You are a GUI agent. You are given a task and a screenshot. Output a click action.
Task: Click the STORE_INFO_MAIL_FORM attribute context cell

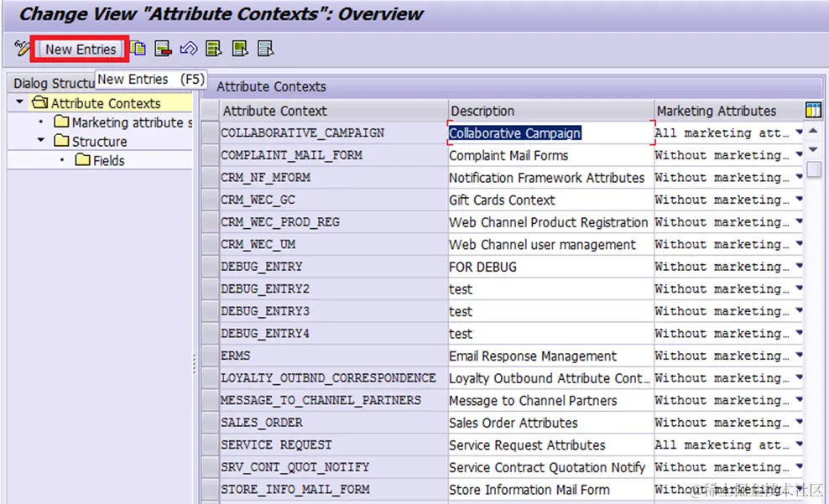tap(334, 489)
